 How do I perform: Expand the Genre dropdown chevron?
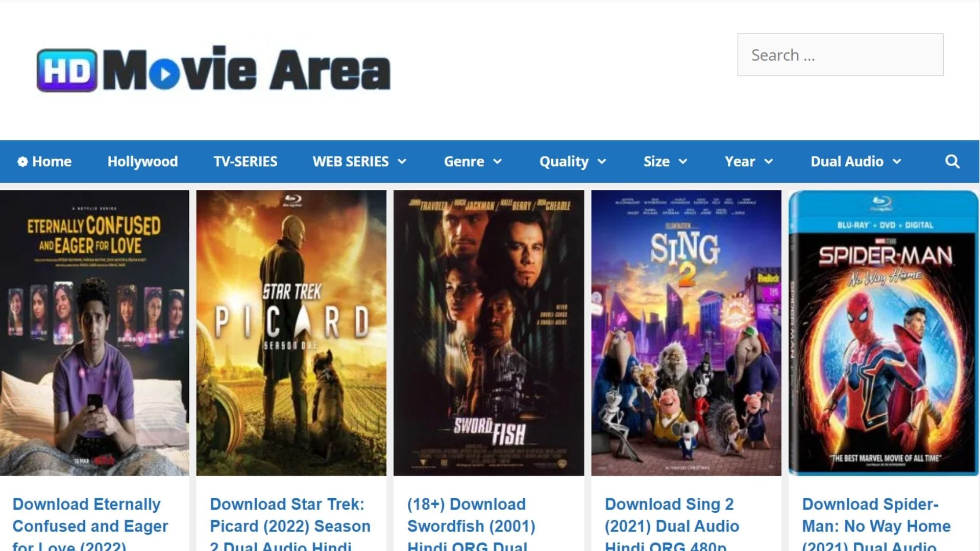pos(498,162)
